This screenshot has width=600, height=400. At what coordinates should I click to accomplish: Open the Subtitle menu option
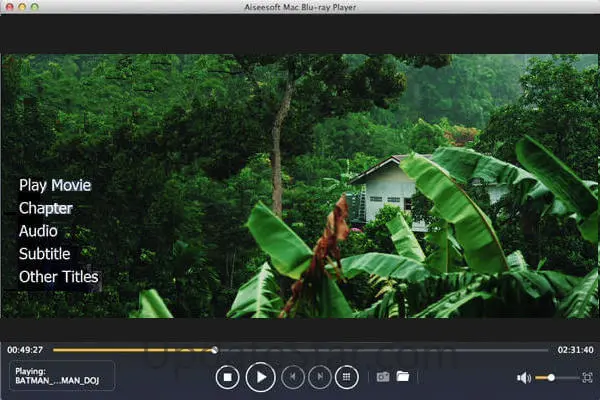click(x=44, y=254)
